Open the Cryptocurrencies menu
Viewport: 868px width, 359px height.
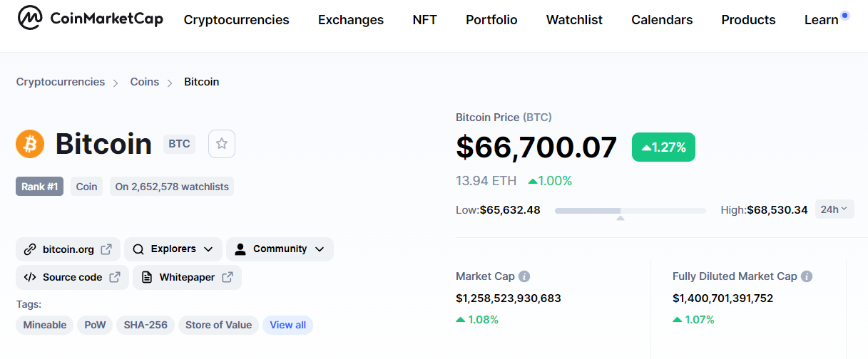tap(237, 20)
